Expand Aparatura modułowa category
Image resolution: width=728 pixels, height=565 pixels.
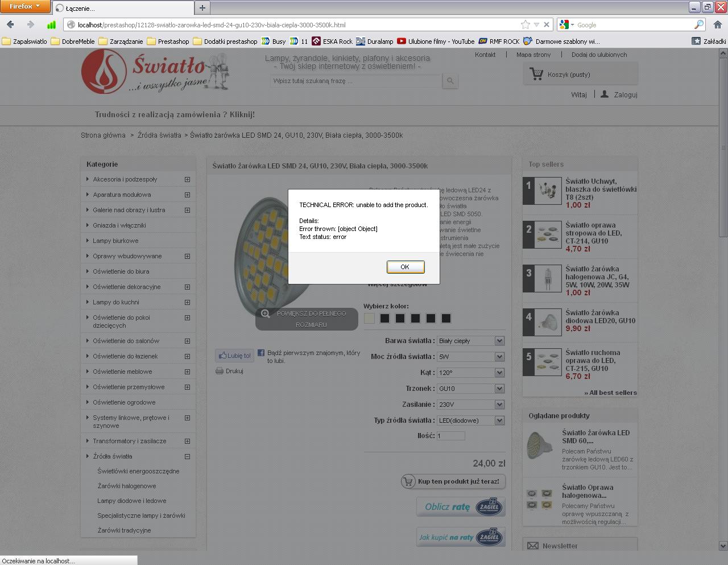point(187,195)
